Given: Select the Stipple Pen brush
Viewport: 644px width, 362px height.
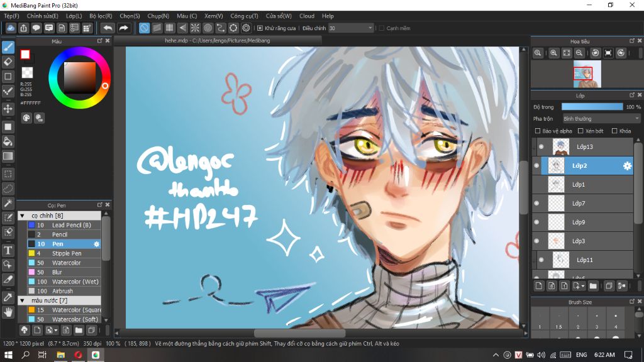Looking at the screenshot, I should pyautogui.click(x=64, y=253).
